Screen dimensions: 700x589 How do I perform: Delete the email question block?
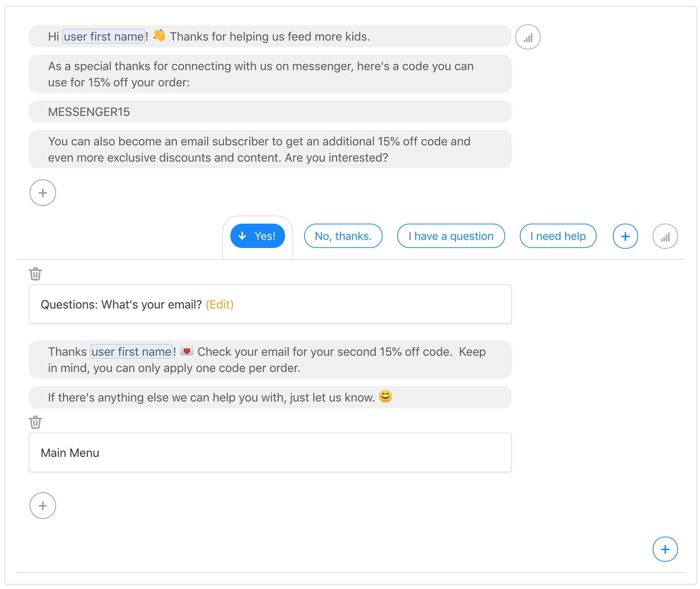(35, 274)
